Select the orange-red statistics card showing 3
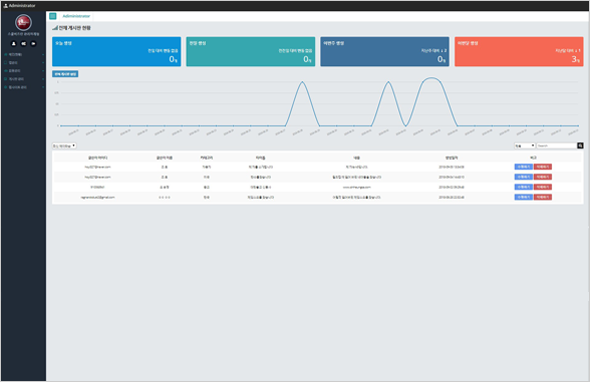 [519, 52]
